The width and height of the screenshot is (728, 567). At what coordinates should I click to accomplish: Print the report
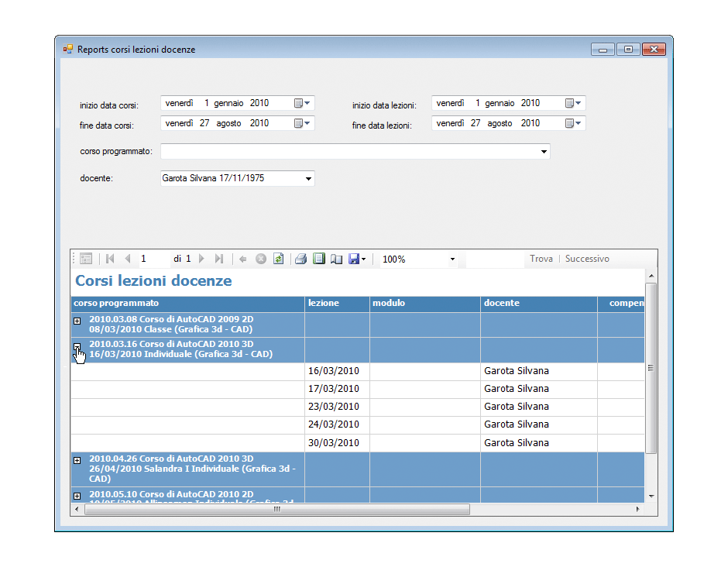[300, 259]
